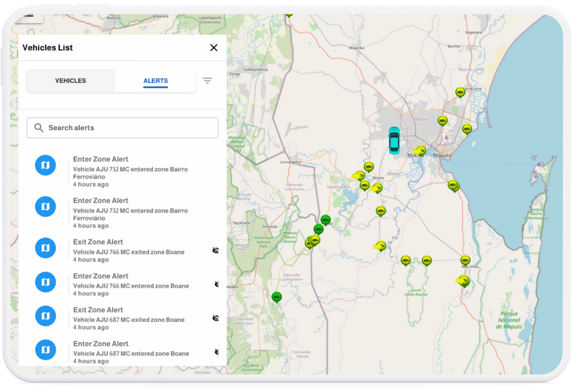The image size is (572, 392).
Task: Click map icon for AJU 766 entered Boane
Action: tap(46, 282)
